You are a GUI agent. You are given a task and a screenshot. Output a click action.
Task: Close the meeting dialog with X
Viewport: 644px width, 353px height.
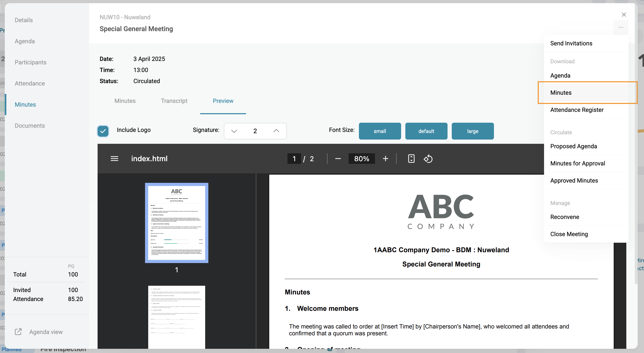coord(624,15)
